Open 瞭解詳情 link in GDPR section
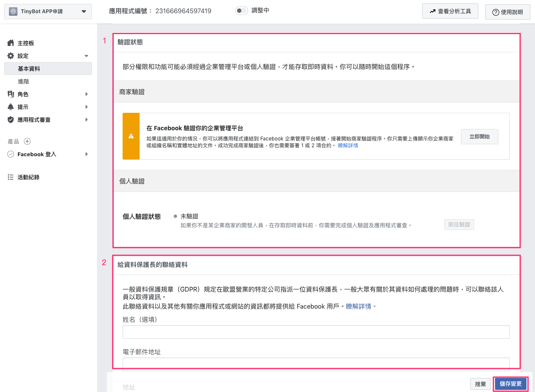The height and width of the screenshot is (392, 535). (x=359, y=306)
